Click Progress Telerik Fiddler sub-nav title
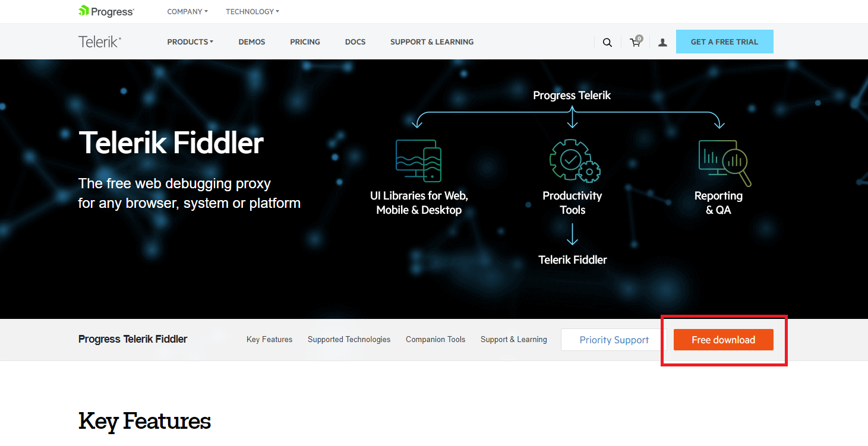 click(133, 339)
